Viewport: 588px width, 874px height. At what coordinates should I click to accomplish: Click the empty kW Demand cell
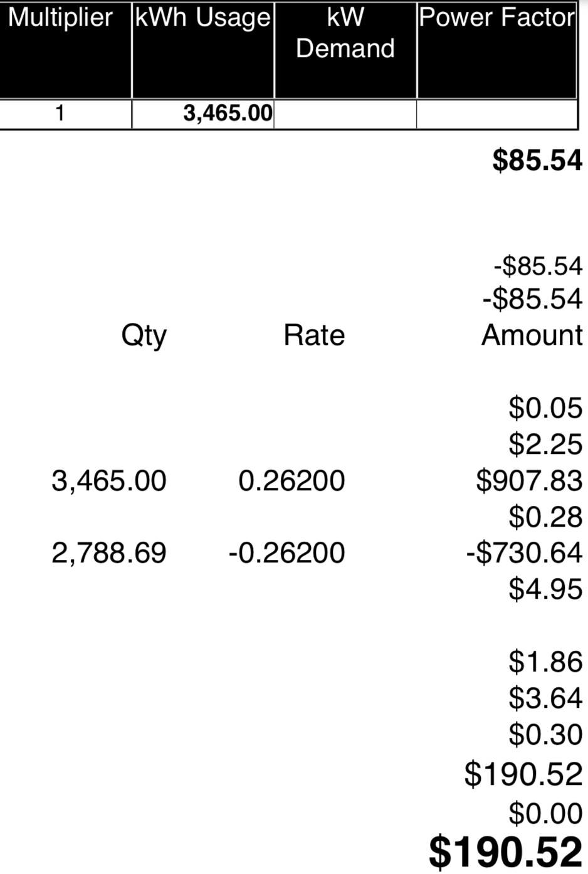345,114
